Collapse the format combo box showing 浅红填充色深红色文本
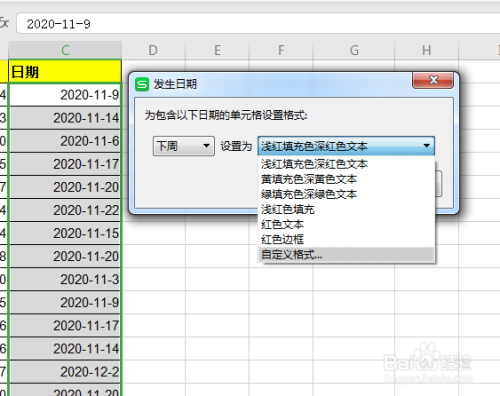This screenshot has width=500, height=396. [346, 146]
